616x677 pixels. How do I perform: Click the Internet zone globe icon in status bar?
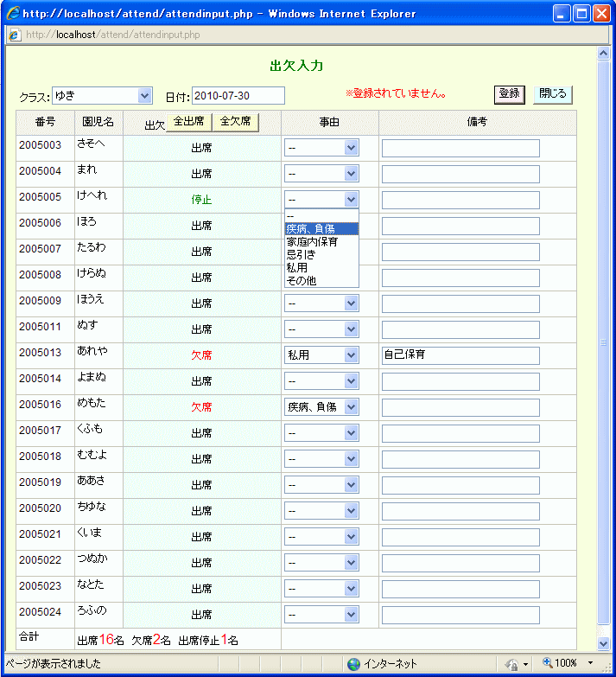pos(353,663)
